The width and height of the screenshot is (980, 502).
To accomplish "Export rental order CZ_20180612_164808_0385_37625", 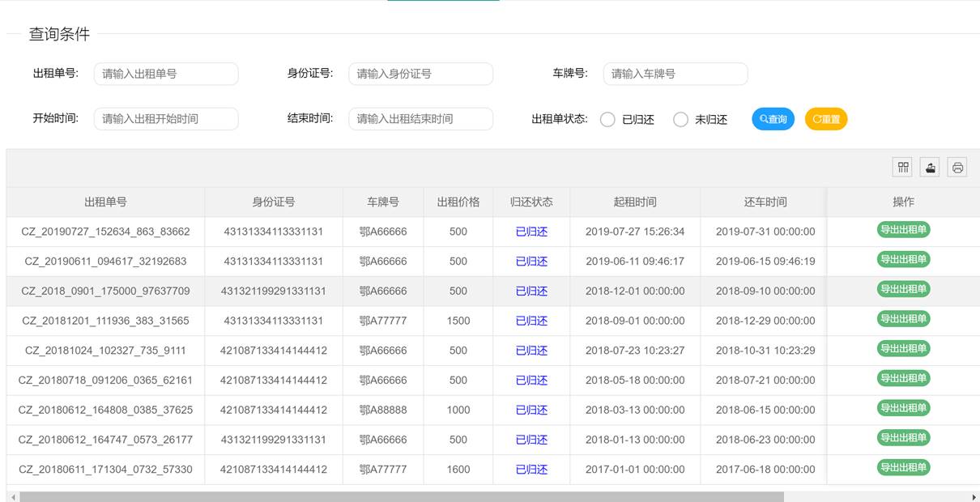I will [903, 408].
